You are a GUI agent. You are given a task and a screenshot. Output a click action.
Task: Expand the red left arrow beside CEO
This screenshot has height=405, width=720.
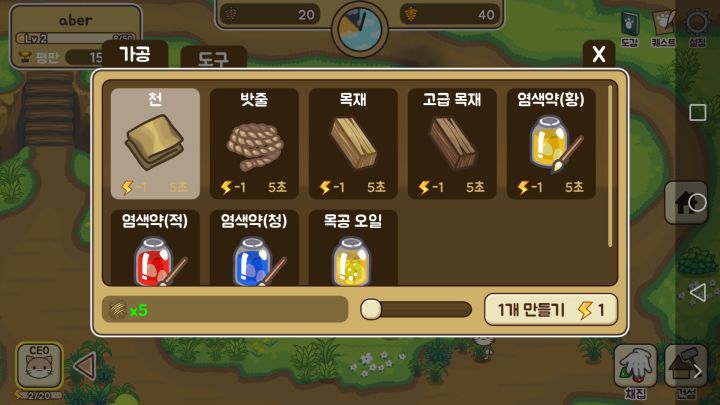[x=85, y=366]
